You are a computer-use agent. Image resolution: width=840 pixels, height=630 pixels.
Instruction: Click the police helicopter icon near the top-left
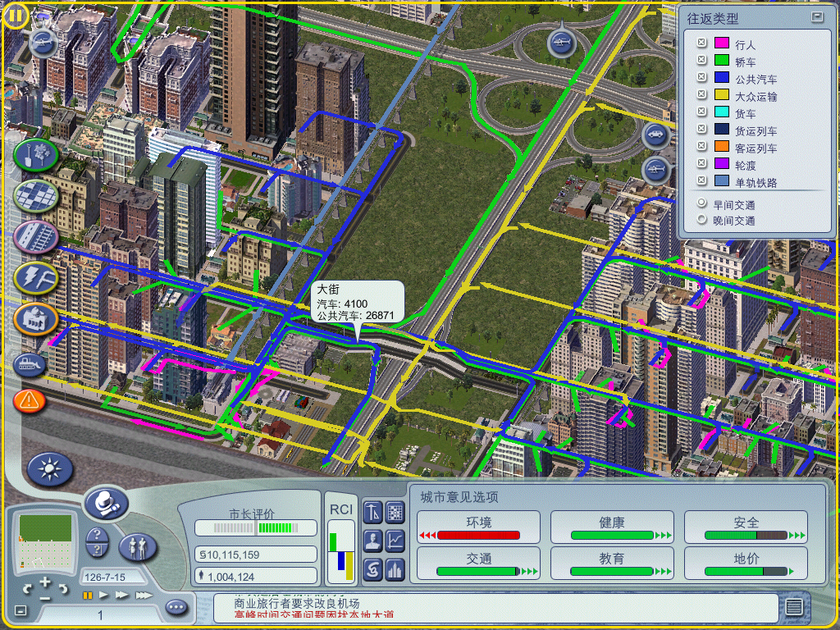pyautogui.click(x=43, y=41)
